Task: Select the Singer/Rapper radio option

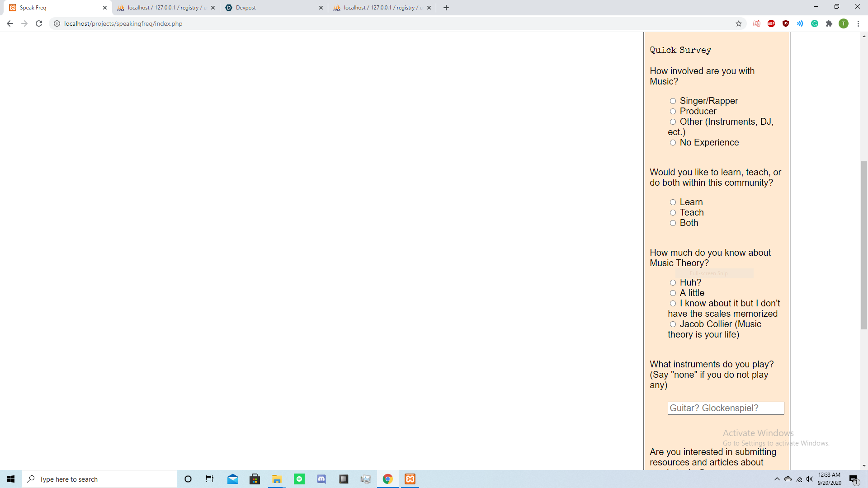Action: click(x=673, y=101)
